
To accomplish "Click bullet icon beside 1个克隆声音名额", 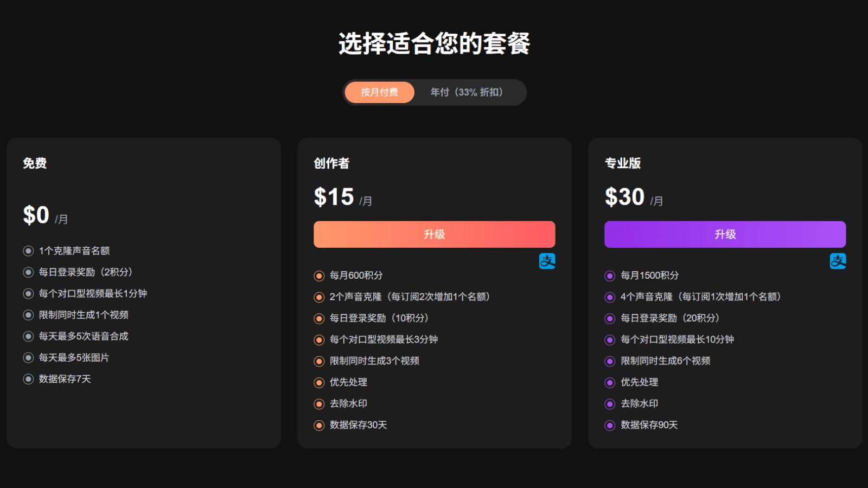I will tap(28, 251).
